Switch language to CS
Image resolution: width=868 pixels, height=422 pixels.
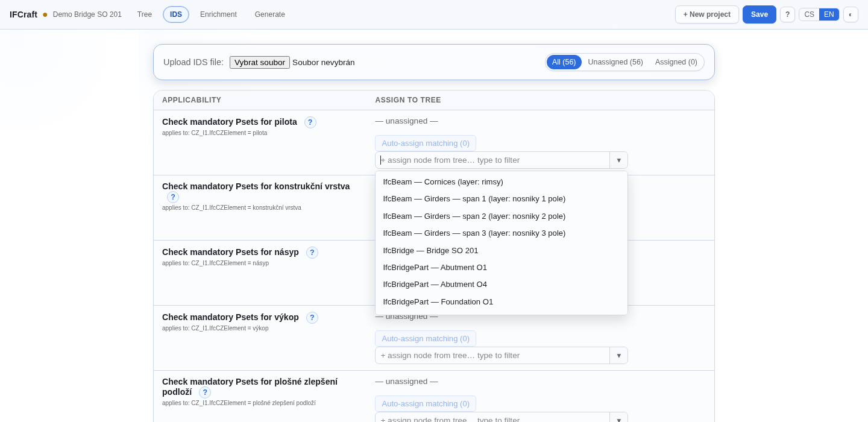coord(809,14)
